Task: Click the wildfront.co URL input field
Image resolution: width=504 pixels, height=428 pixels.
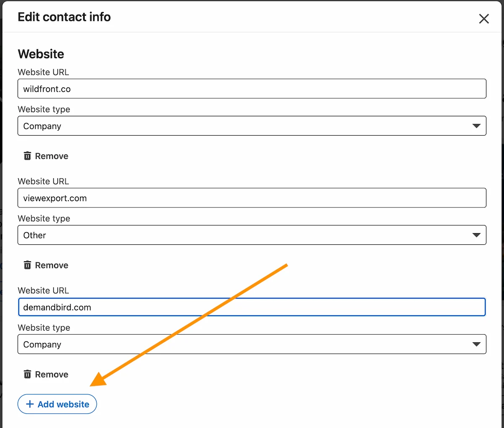Action: click(252, 89)
